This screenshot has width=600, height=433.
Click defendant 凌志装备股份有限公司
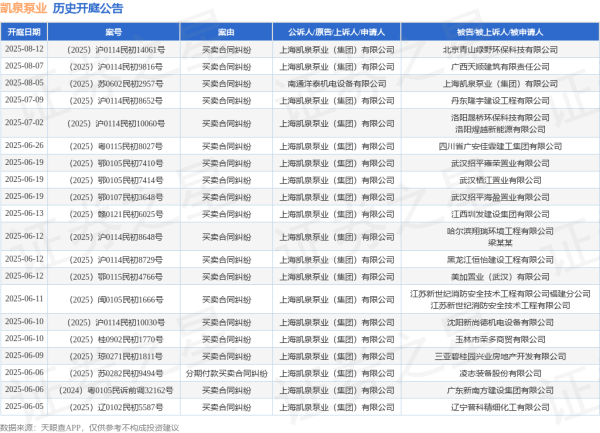tap(500, 373)
